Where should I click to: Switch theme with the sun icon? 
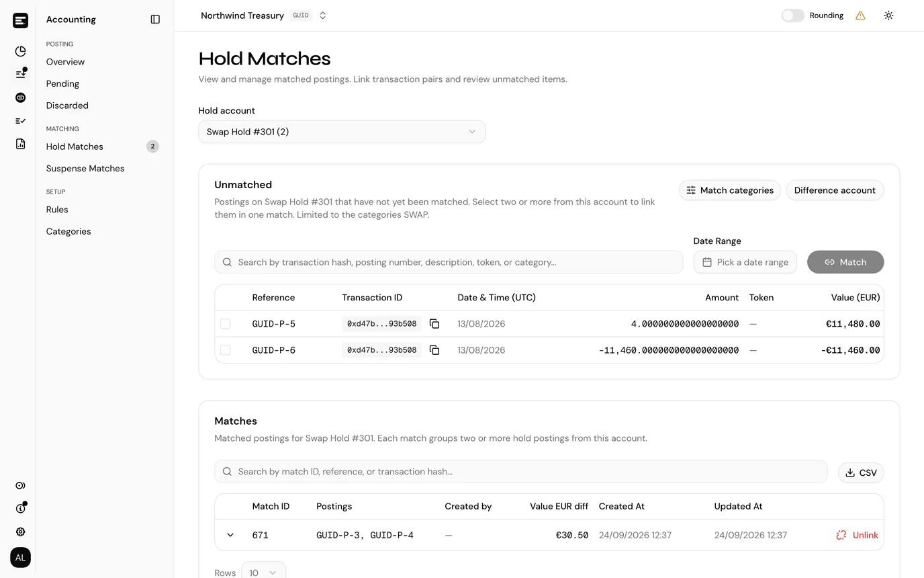(x=888, y=15)
